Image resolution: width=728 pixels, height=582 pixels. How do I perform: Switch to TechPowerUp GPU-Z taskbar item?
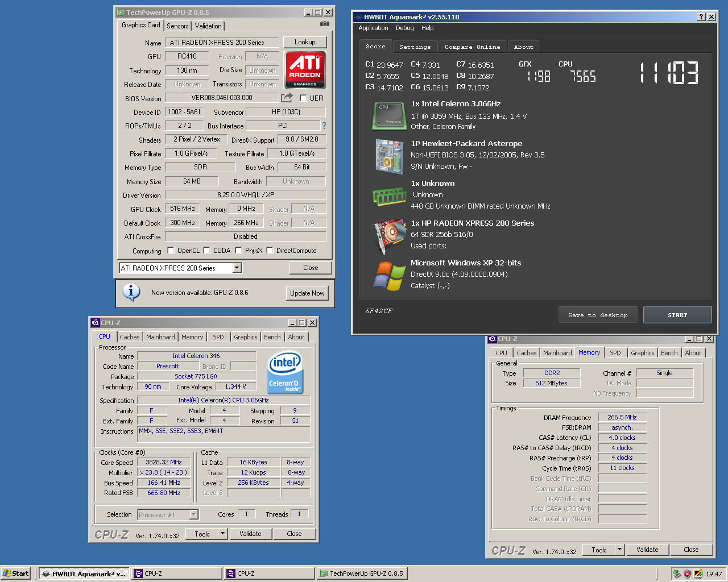click(362, 573)
